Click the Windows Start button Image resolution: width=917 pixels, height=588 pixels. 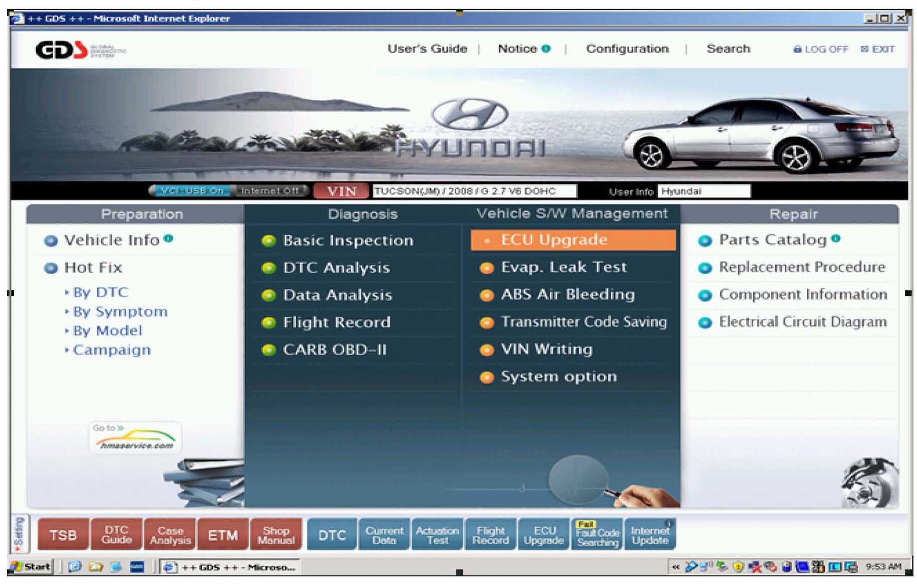point(32,567)
